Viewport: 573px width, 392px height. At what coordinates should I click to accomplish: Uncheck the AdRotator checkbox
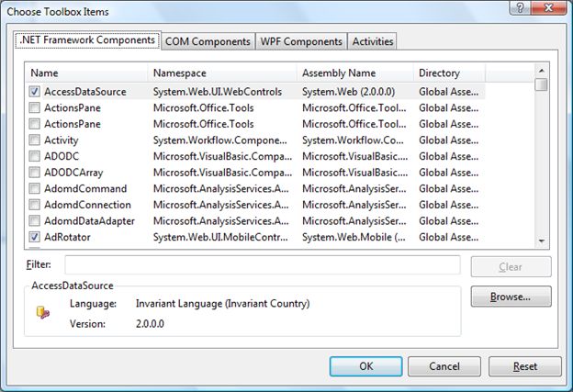coord(34,237)
